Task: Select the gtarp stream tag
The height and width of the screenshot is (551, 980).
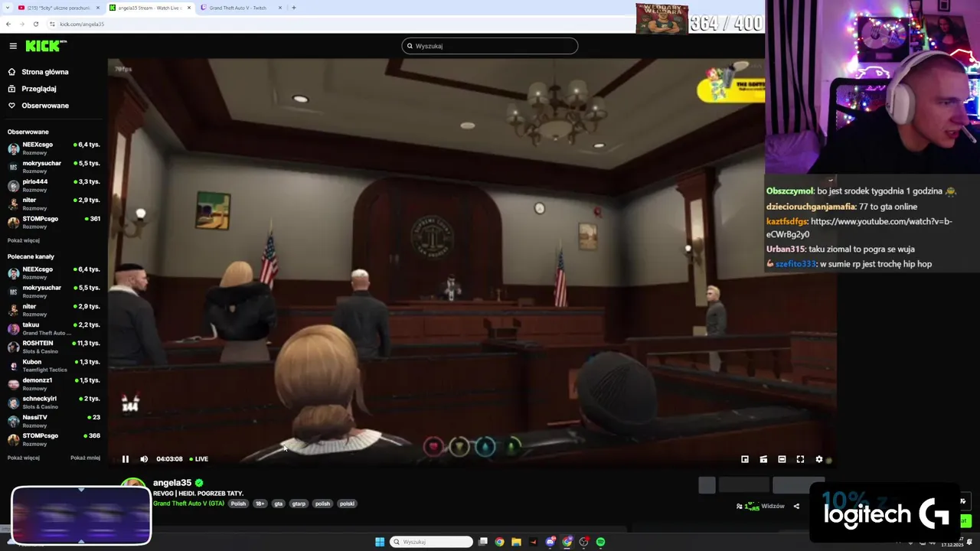Action: point(299,504)
